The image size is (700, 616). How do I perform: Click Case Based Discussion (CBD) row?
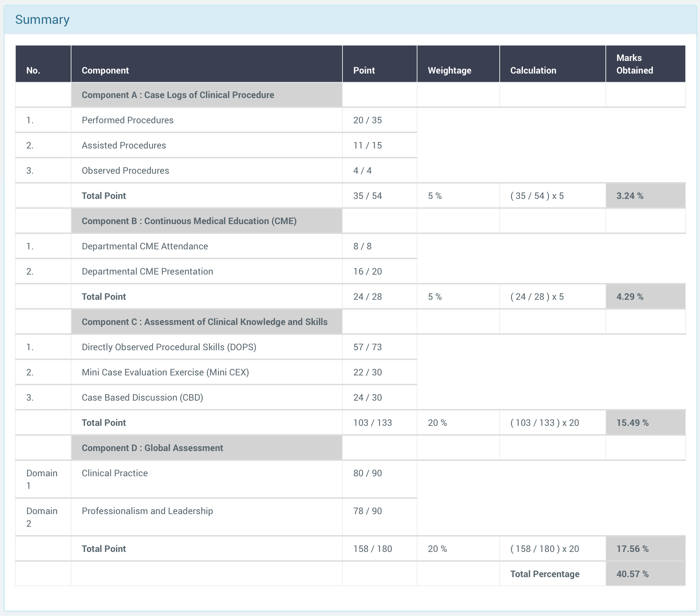pyautogui.click(x=142, y=397)
